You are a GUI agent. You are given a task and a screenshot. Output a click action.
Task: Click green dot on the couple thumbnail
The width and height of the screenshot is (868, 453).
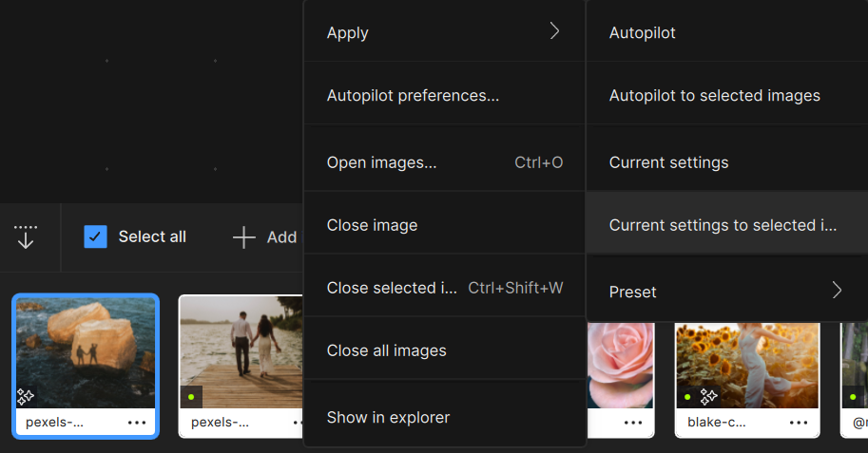click(x=191, y=397)
